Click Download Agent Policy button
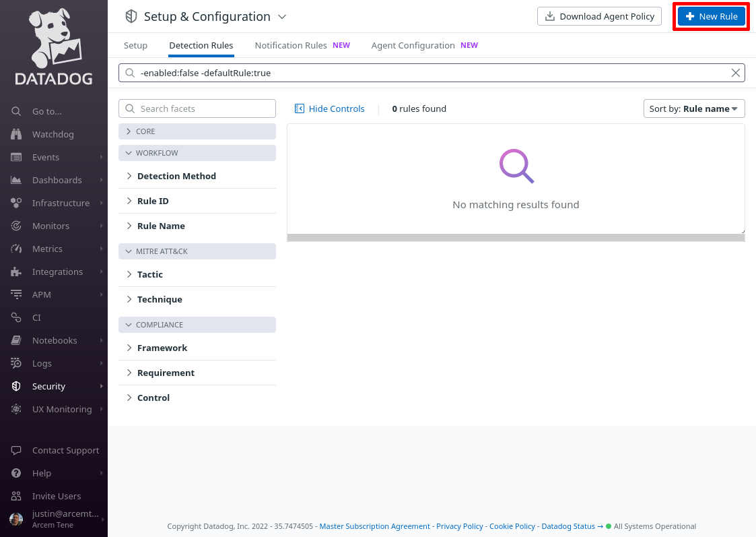Image resolution: width=756 pixels, height=537 pixels. coord(599,16)
